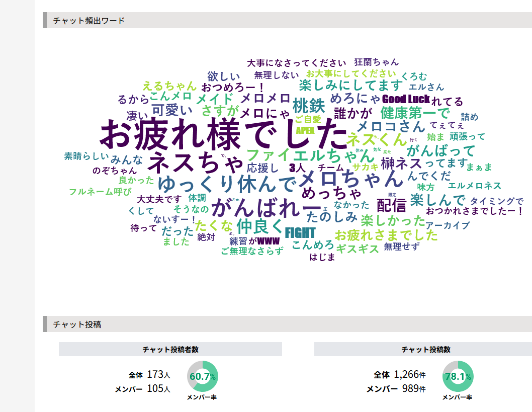
Task: Click the word 楽しんで in cloud
Action: [437, 200]
